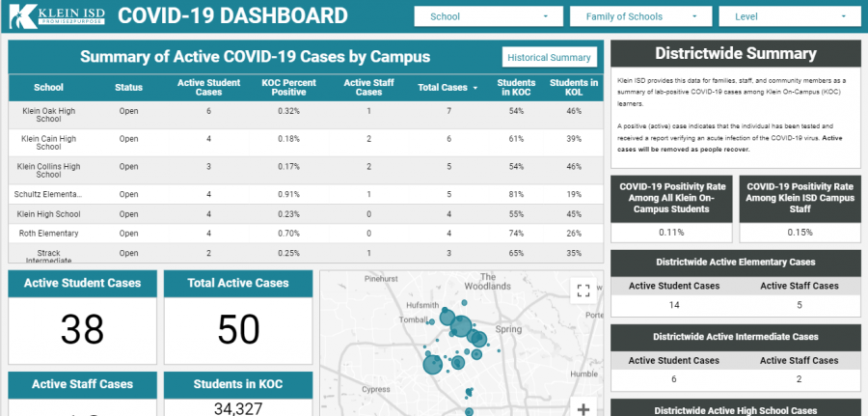Select the Strack Intermediate row
This screenshot has width=868, height=416.
pyautogui.click(x=306, y=253)
